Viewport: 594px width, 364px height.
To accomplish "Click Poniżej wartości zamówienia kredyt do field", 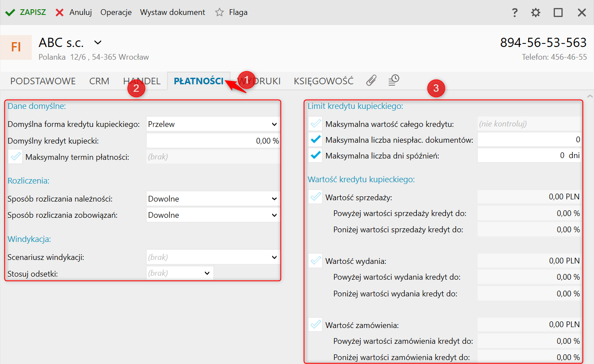I will [x=529, y=357].
